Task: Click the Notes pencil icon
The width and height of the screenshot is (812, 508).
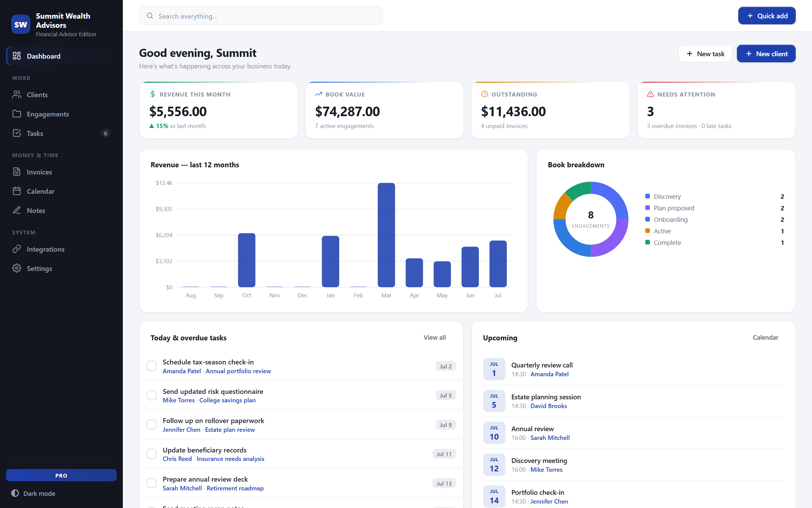Action: (17, 210)
